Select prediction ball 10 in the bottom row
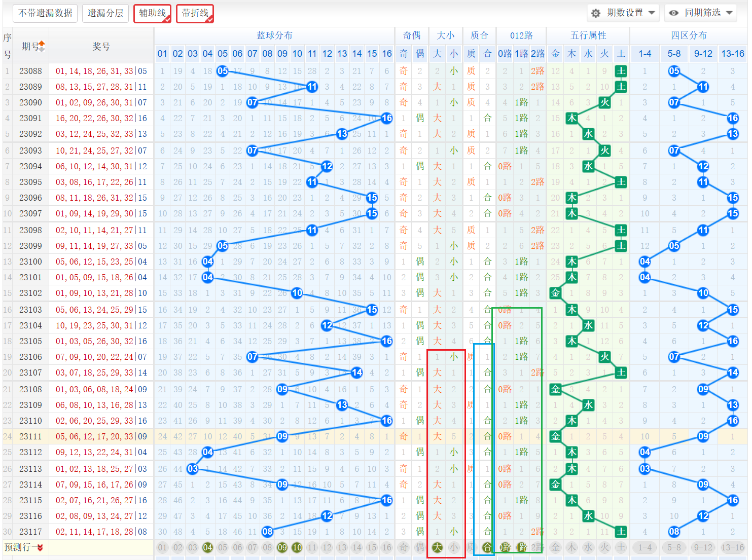The height and width of the screenshot is (560, 752). coord(297,547)
